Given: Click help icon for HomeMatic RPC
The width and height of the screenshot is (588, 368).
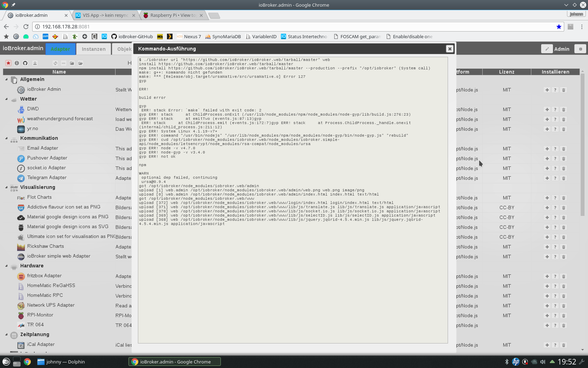Looking at the screenshot, I should point(555,296).
